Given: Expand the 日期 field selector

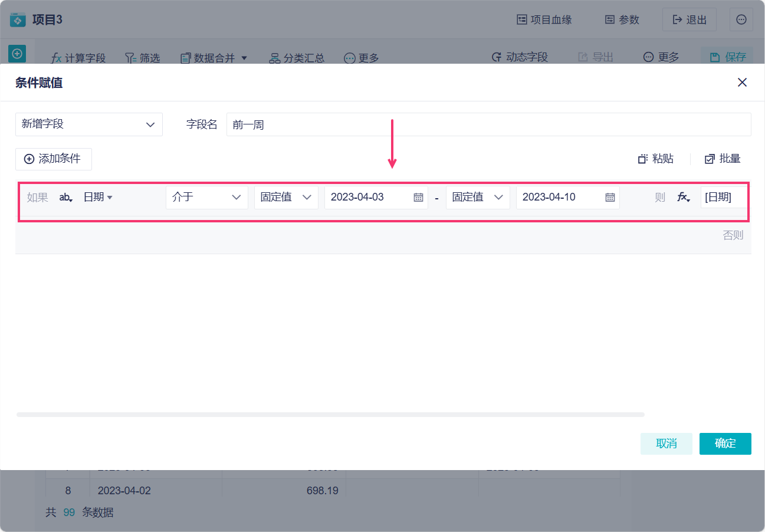Looking at the screenshot, I should click(98, 198).
